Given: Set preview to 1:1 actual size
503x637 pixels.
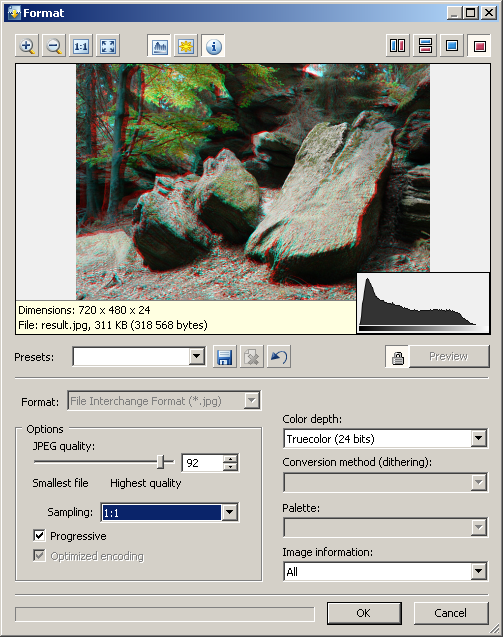Looking at the screenshot, I should tap(81, 46).
